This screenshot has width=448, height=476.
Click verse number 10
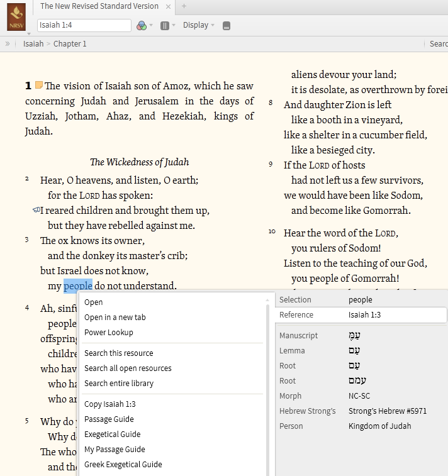[272, 231]
